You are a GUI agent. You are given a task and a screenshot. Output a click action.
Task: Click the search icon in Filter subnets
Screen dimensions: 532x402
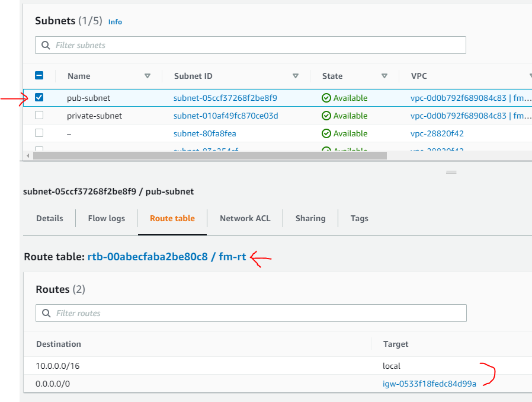coord(46,45)
